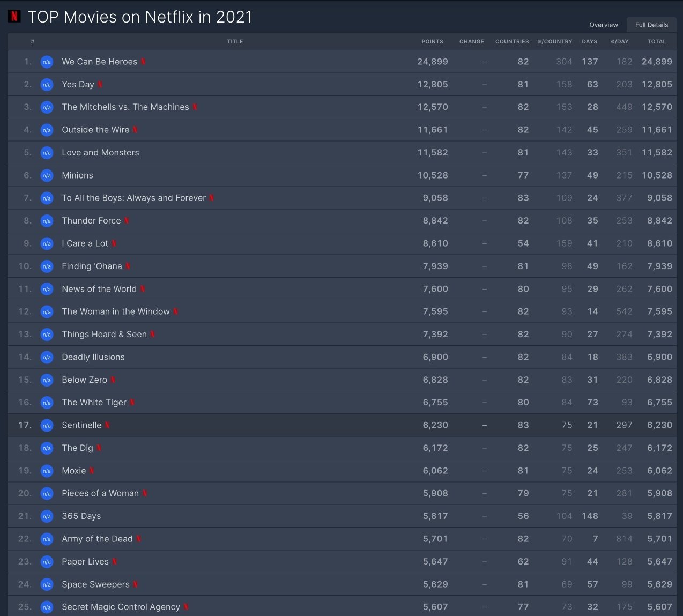Viewport: 683px width, 616px height.
Task: Click the n/a badge for Secret Magic Control Agency
Action: (x=47, y=607)
